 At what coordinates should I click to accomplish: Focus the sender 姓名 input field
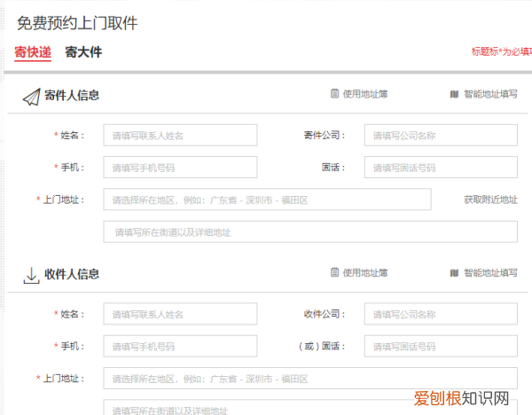pos(180,135)
